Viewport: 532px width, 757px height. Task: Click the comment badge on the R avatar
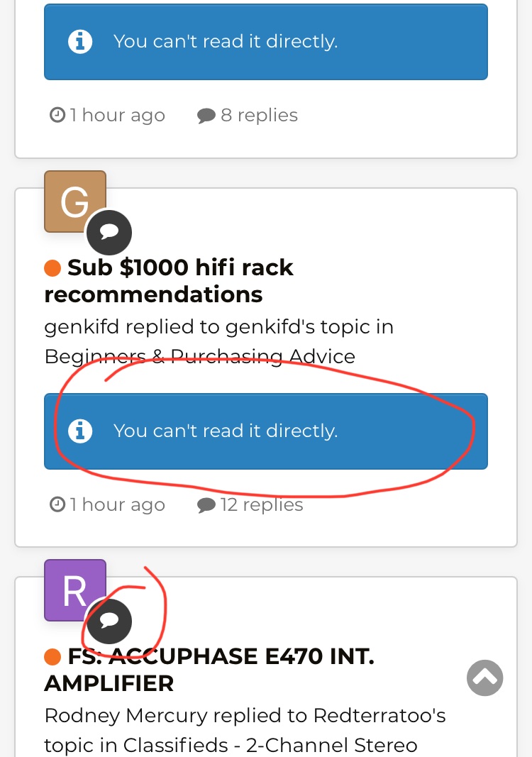(x=109, y=621)
